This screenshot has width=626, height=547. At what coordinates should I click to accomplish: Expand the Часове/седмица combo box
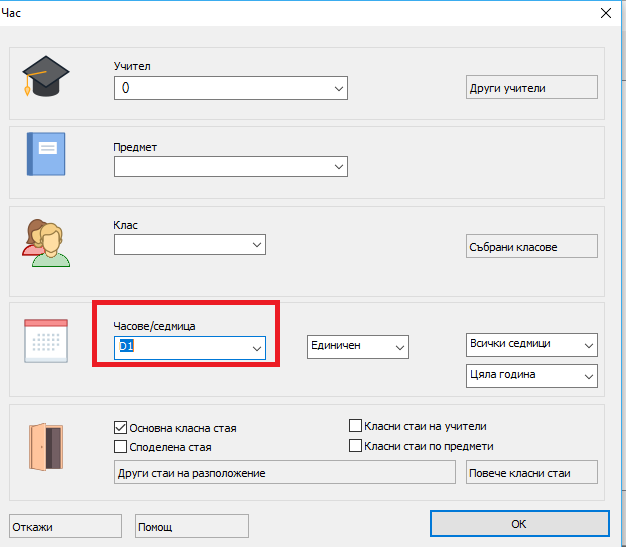point(256,347)
